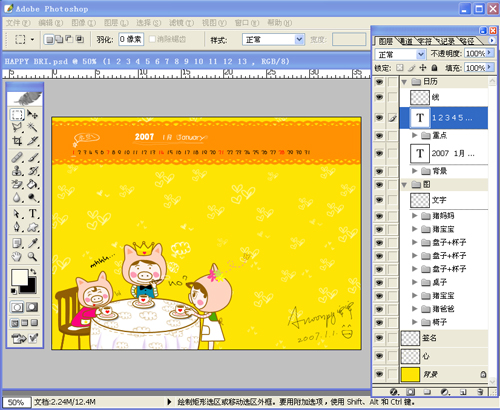Screen dimensions: 500x410
Task: Click the delete layer trash icon
Action: click(x=480, y=392)
